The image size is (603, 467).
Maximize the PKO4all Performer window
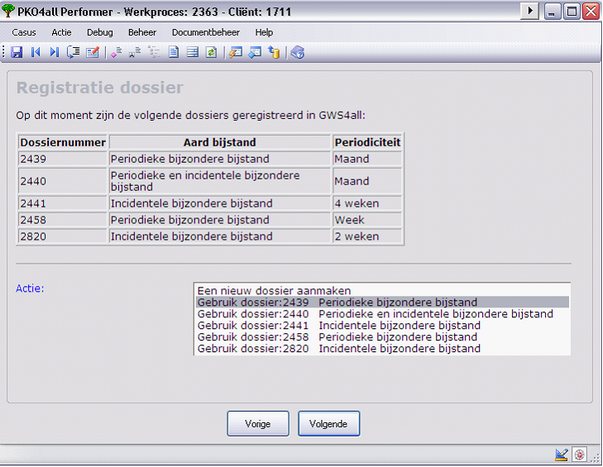[571, 11]
